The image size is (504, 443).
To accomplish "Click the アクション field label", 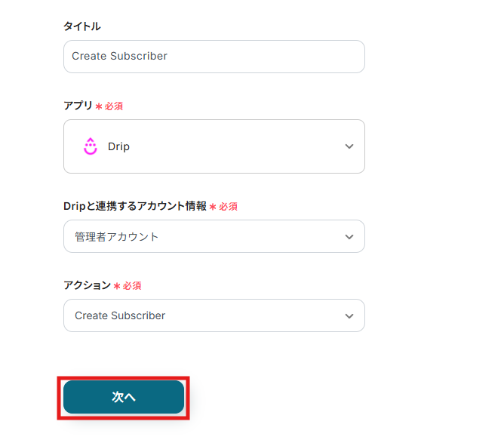I will pos(87,285).
